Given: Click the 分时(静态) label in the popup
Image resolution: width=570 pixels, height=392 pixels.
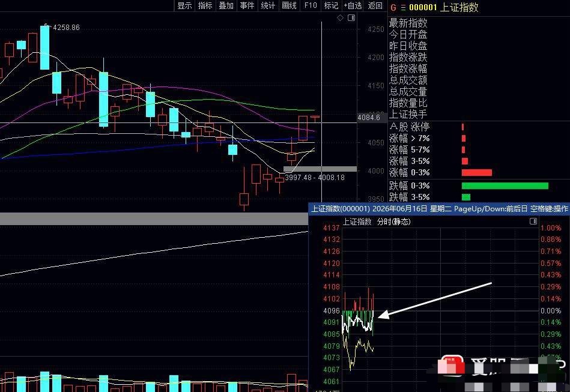Looking at the screenshot, I should 393,222.
